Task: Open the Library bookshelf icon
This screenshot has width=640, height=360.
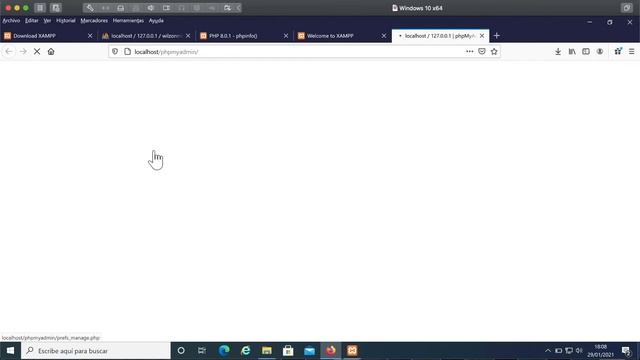Action: tap(572, 51)
